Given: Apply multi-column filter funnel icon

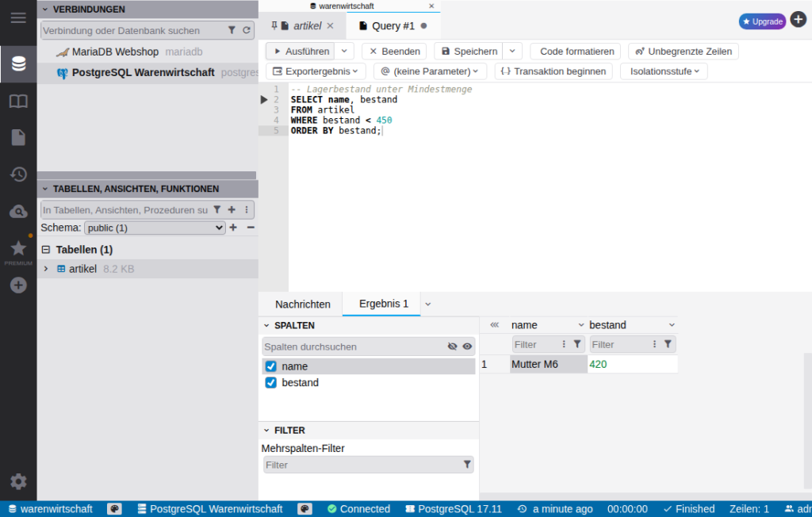Looking at the screenshot, I should click(x=467, y=464).
